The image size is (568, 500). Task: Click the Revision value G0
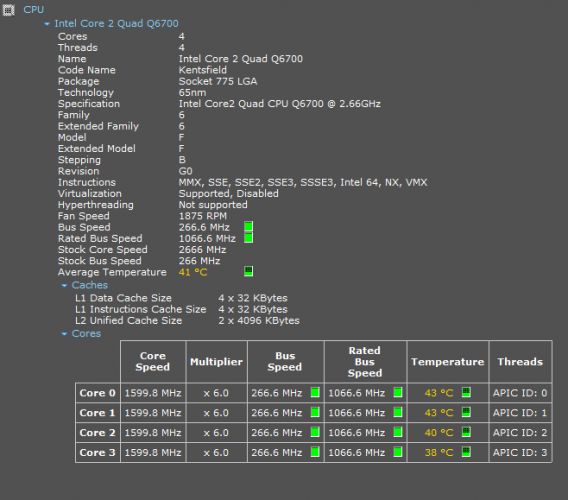185,171
